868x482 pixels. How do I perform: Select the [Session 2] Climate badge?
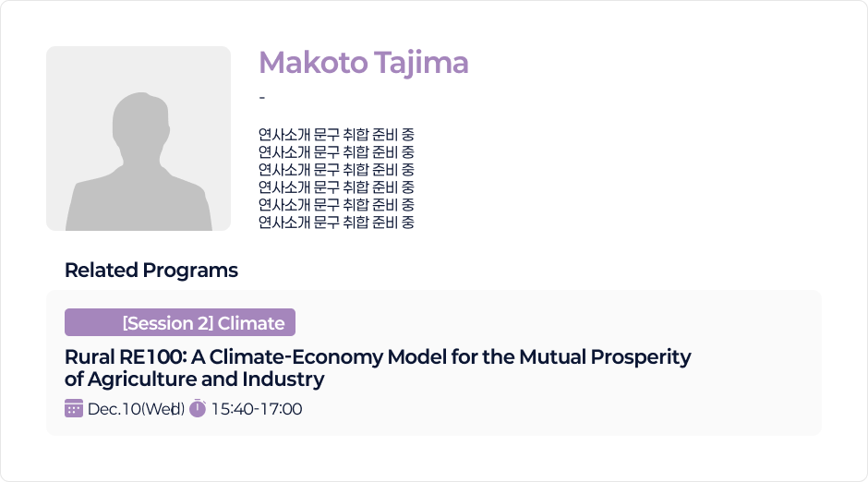[x=180, y=322]
